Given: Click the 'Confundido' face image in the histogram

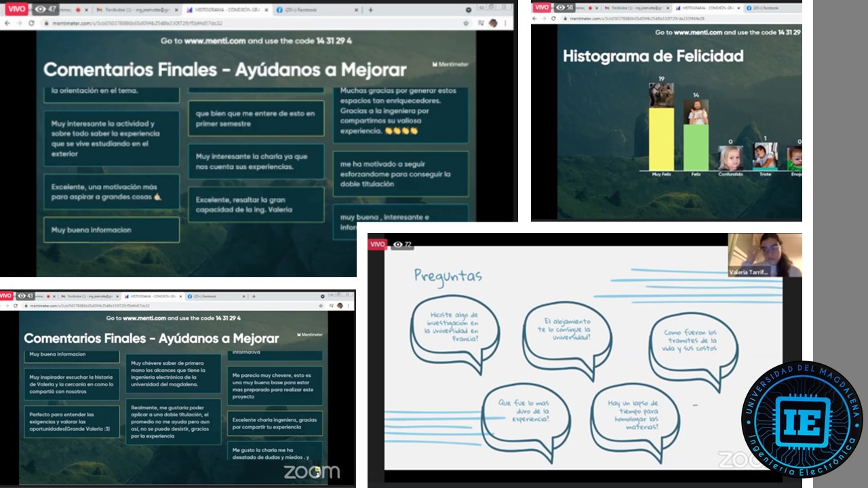Looking at the screenshot, I should click(x=730, y=158).
